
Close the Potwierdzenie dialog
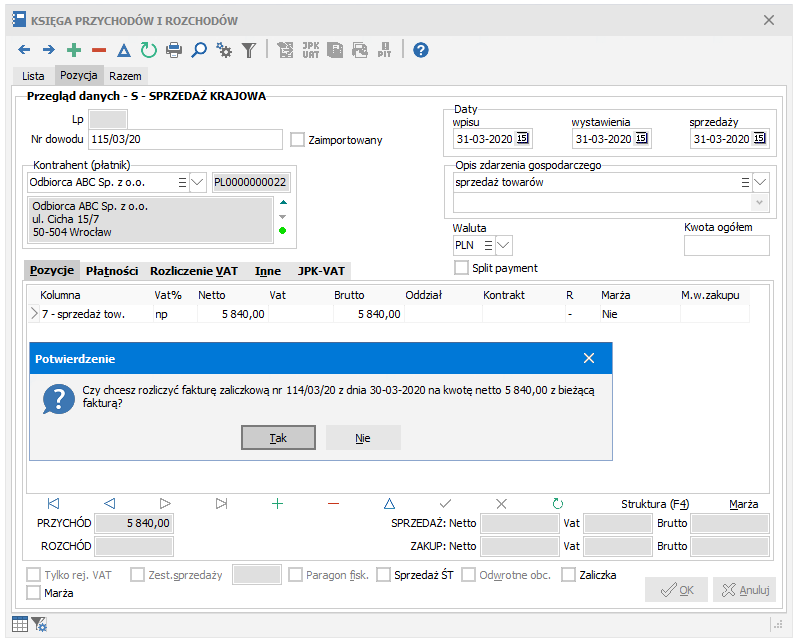(x=589, y=358)
